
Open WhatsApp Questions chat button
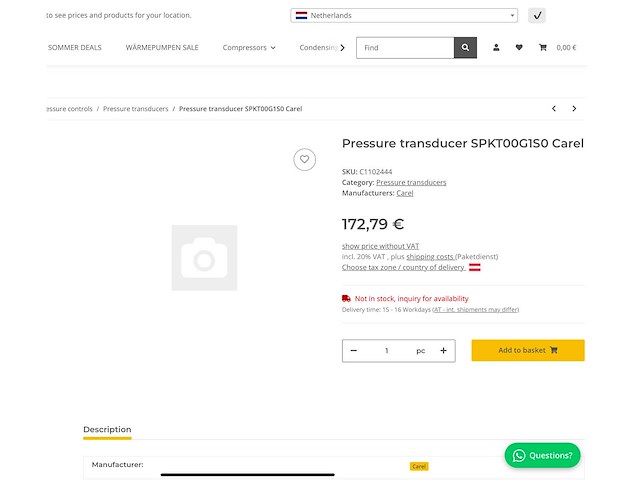coord(542,455)
